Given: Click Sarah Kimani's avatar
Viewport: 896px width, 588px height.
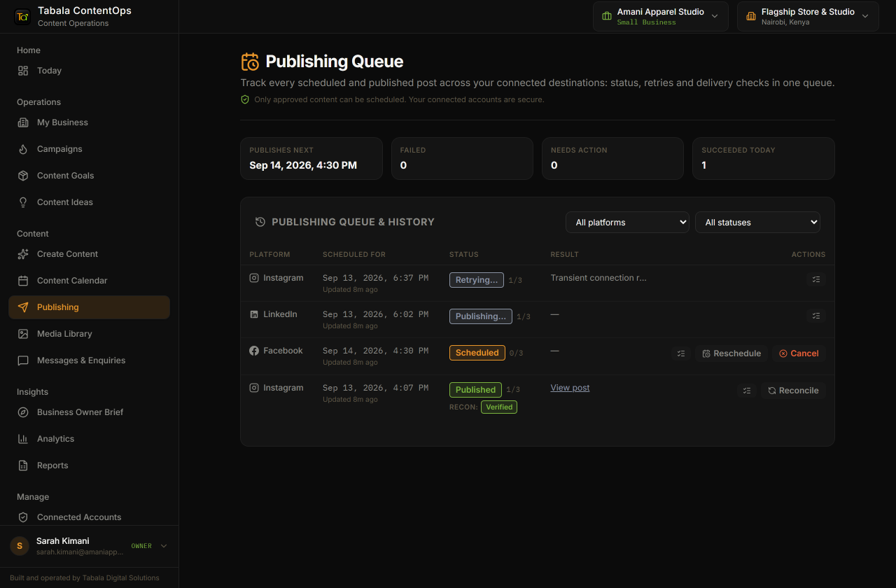Looking at the screenshot, I should pos(20,546).
